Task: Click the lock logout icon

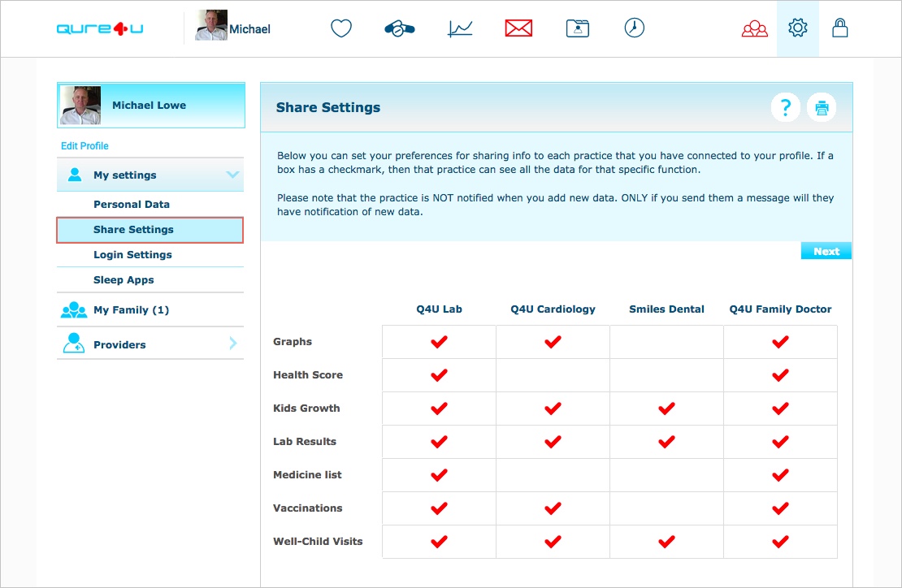Action: coord(840,28)
